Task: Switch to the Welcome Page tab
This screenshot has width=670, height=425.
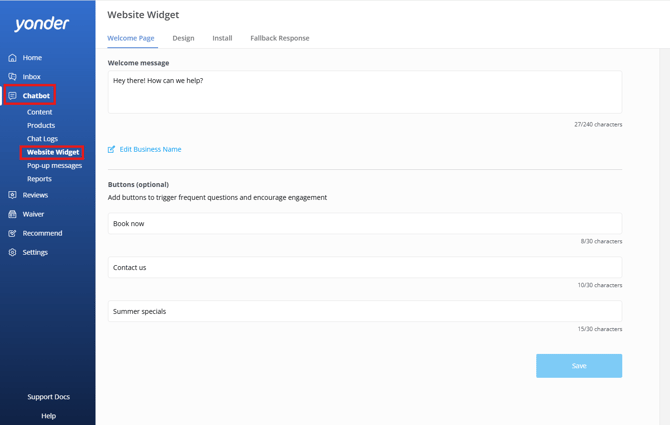Action: pos(131,38)
